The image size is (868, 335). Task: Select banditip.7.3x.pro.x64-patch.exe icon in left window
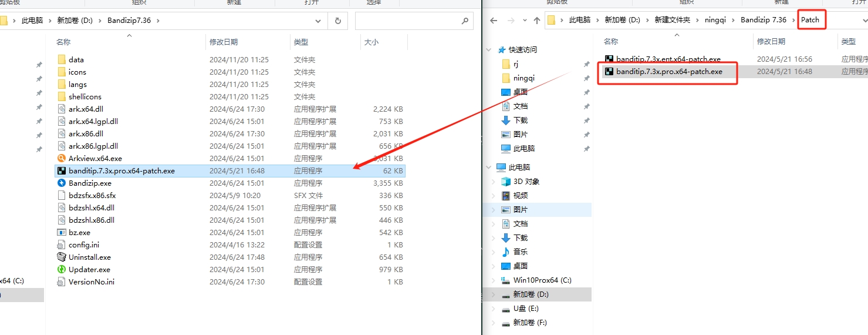(x=62, y=170)
